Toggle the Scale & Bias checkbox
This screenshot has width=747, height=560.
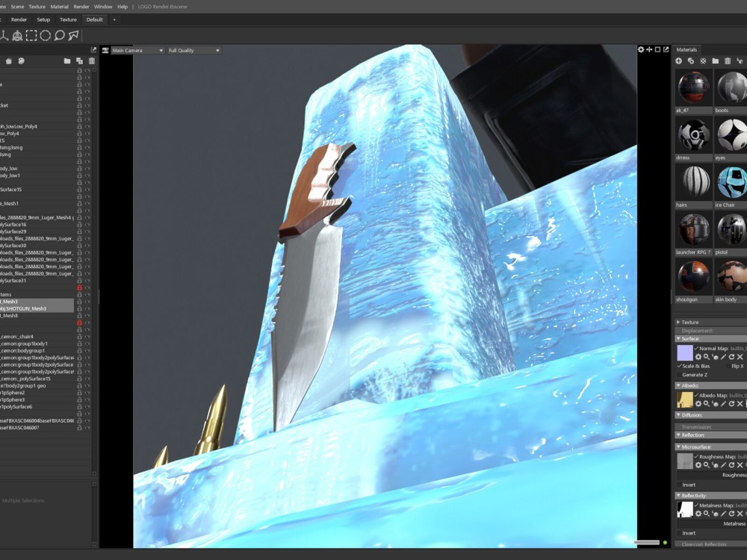pos(679,366)
